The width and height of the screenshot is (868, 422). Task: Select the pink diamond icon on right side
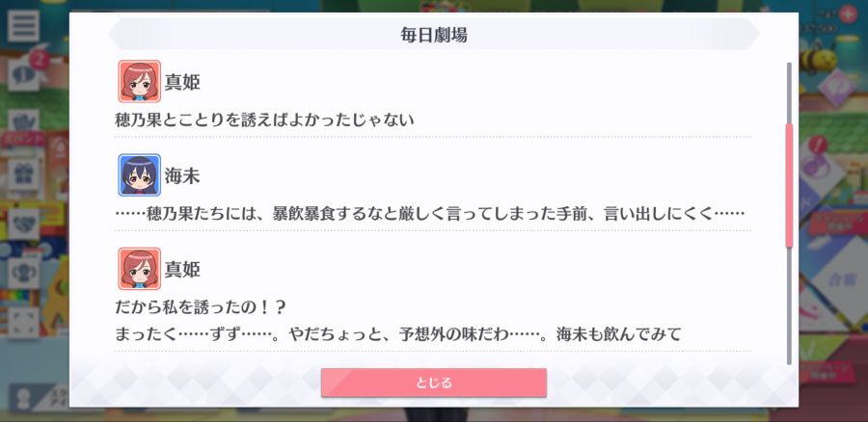tap(836, 88)
